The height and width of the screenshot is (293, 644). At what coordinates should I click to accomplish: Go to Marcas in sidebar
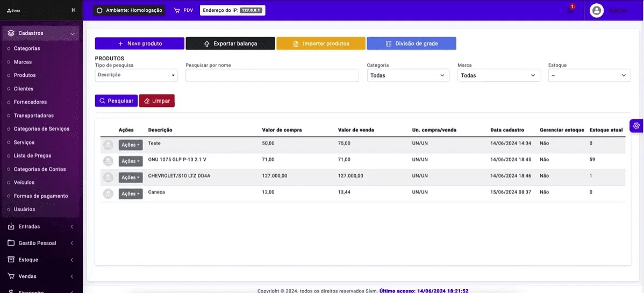tap(23, 62)
